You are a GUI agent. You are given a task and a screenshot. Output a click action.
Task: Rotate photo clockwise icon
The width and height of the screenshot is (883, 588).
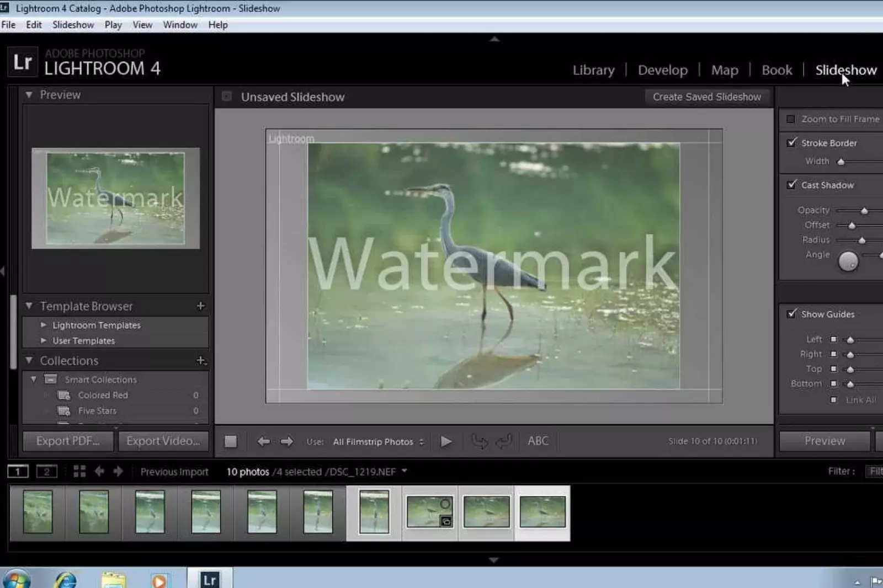pyautogui.click(x=503, y=441)
